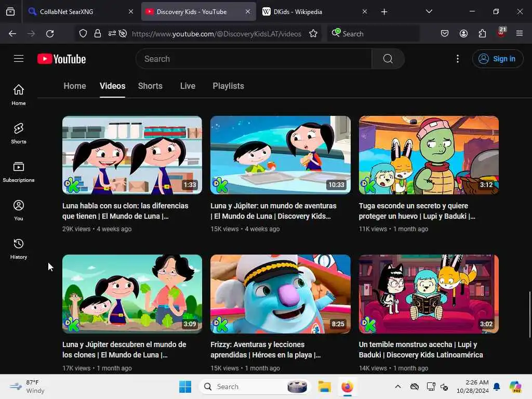The height and width of the screenshot is (399, 532).
Task: Open Subscriptions in the sidebar
Action: click(x=19, y=171)
